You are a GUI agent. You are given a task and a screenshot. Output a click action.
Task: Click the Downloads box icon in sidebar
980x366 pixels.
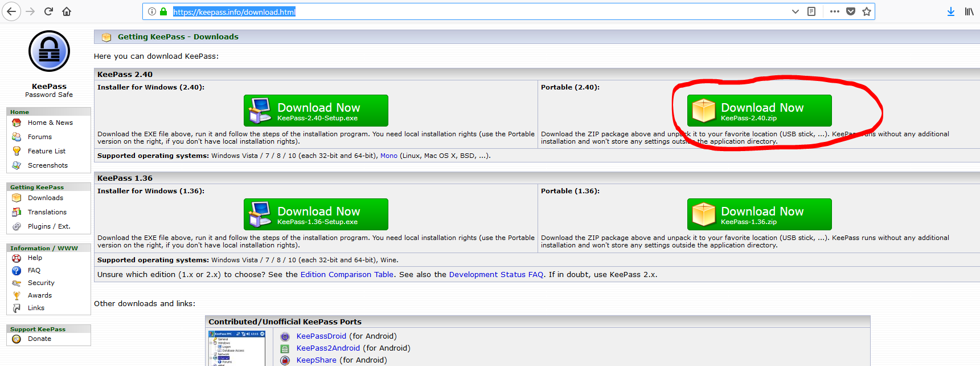(17, 198)
